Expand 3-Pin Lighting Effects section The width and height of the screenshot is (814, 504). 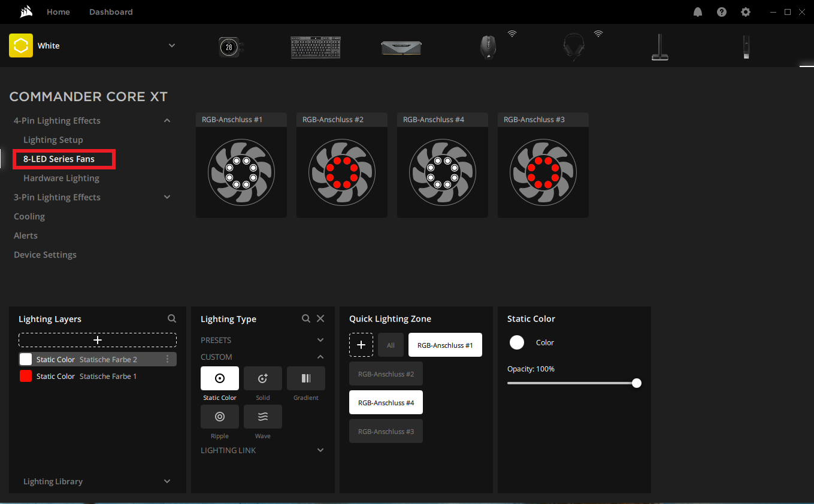167,197
